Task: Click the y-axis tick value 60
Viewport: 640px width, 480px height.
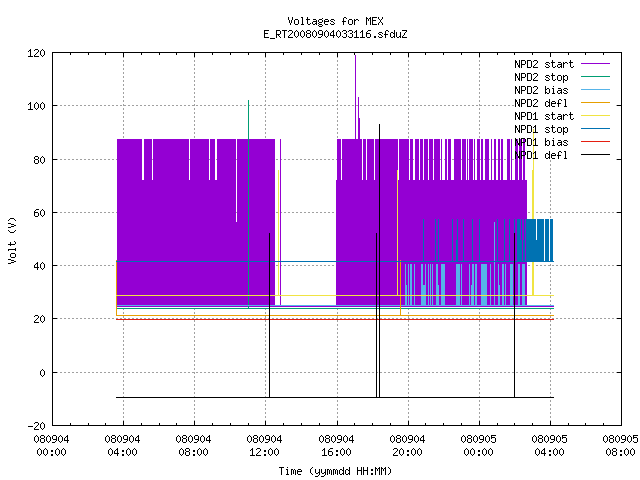Action: point(39,213)
